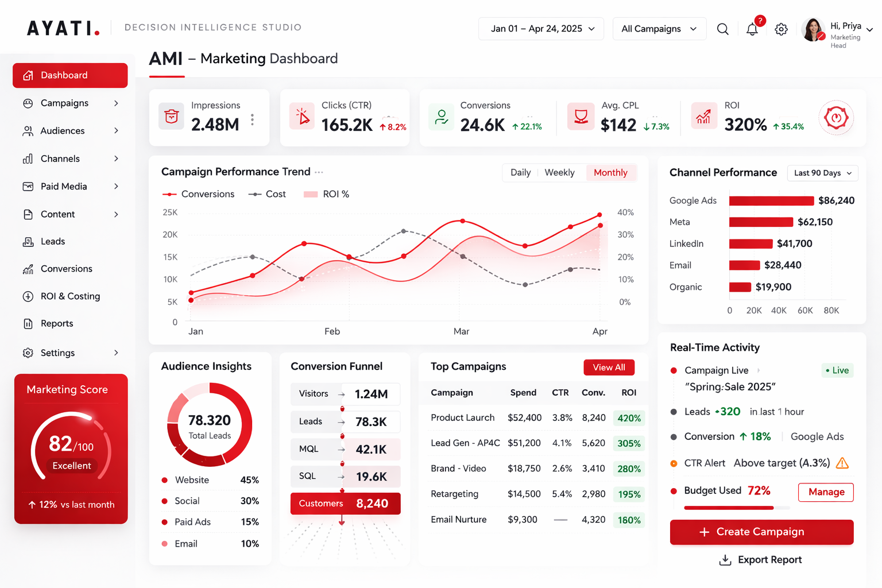The width and height of the screenshot is (882, 588).
Task: Click the Conversions sidebar icon
Action: 28,268
